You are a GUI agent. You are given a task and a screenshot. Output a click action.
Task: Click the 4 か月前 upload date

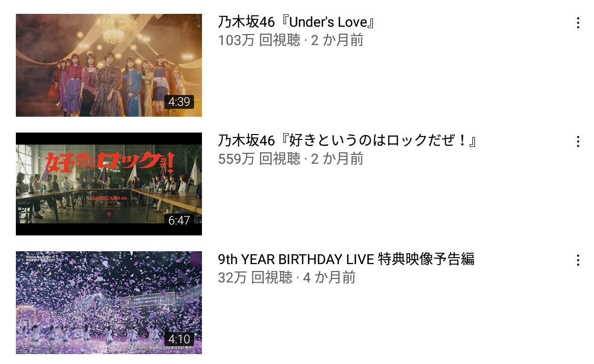pyautogui.click(x=329, y=277)
